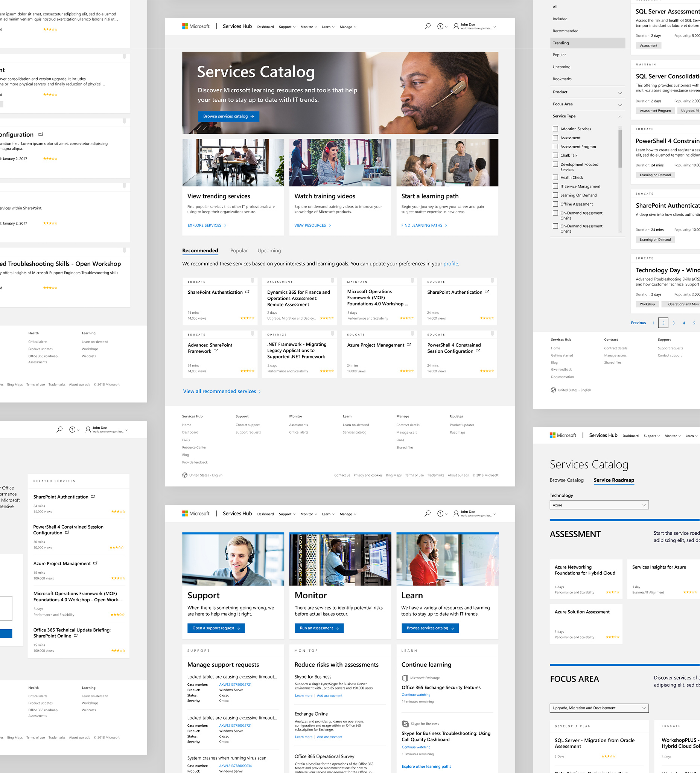Click the Browse services catalog button
The height and width of the screenshot is (773, 700).
tap(228, 116)
